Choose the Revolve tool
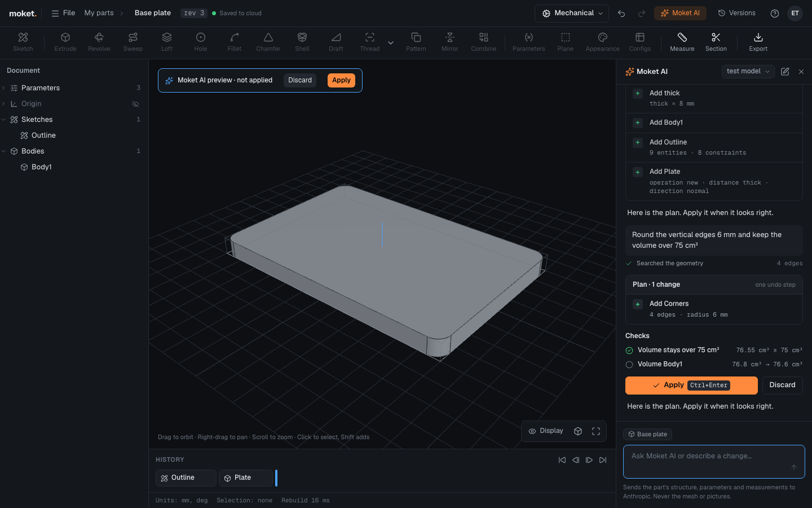This screenshot has height=508, width=812. pyautogui.click(x=99, y=42)
